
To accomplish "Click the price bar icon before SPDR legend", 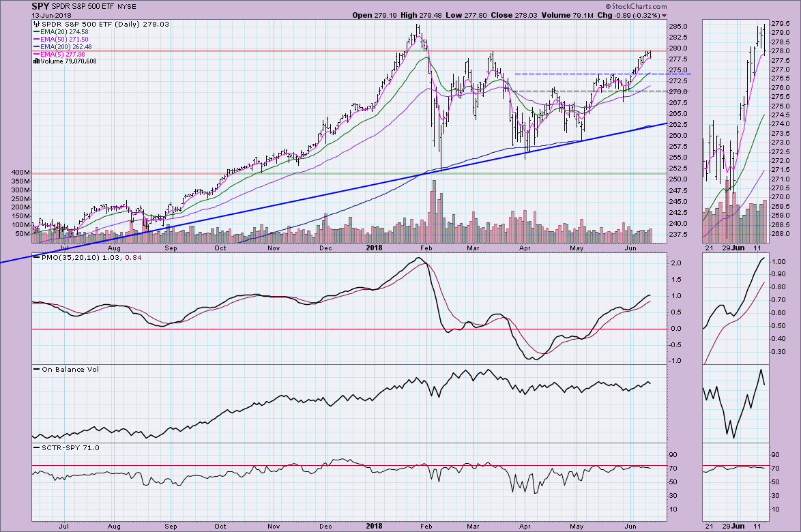I will click(x=36, y=24).
